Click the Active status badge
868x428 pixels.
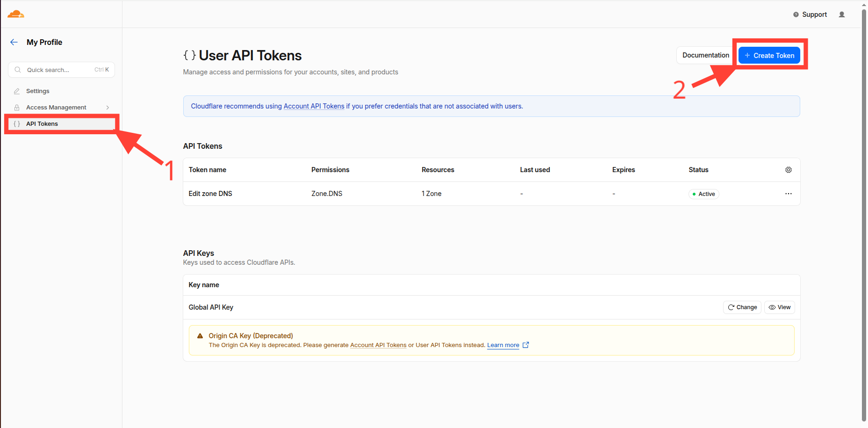pyautogui.click(x=703, y=194)
